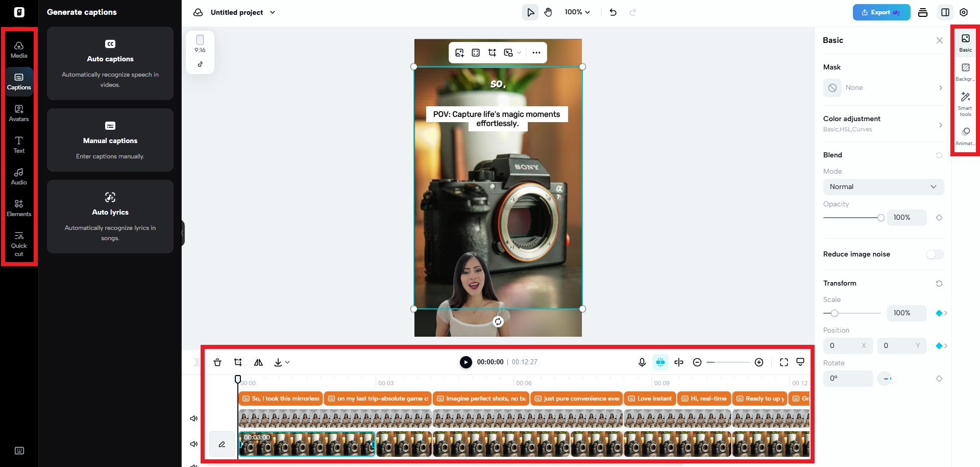Click the rotate handle below the selected image
The image size is (980, 467).
[x=498, y=321]
